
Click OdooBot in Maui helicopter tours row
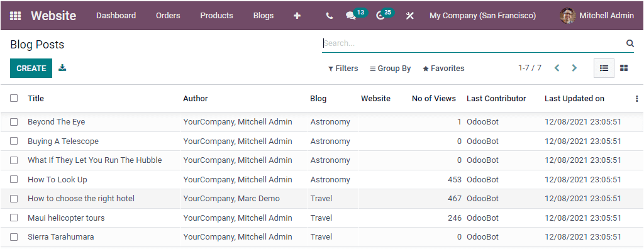[x=482, y=218]
